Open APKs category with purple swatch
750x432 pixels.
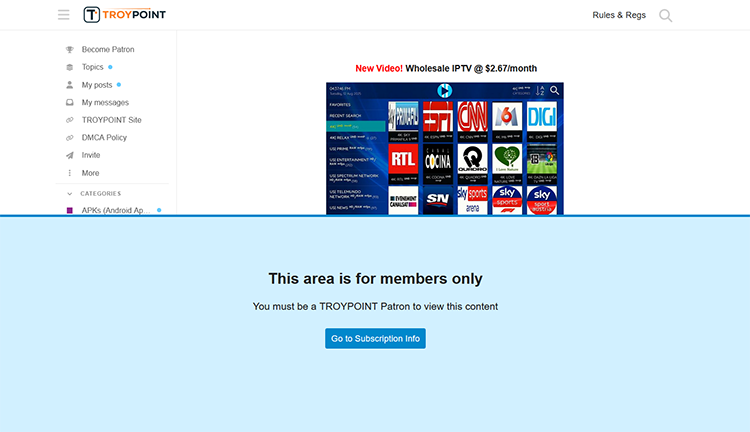113,210
